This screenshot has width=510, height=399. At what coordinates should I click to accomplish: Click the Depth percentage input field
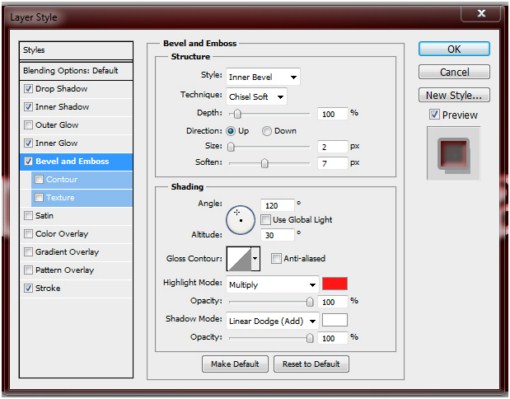point(332,114)
